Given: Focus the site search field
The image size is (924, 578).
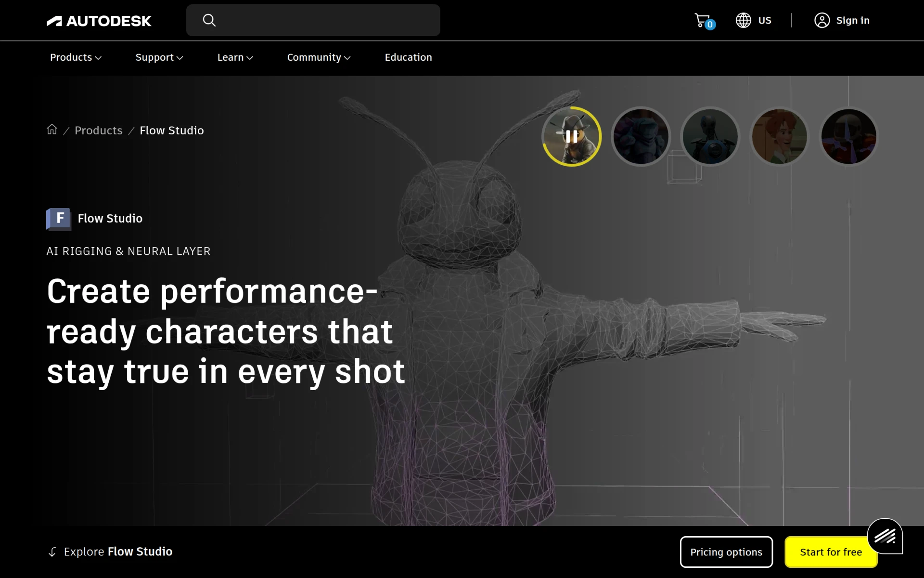Looking at the screenshot, I should click(313, 20).
